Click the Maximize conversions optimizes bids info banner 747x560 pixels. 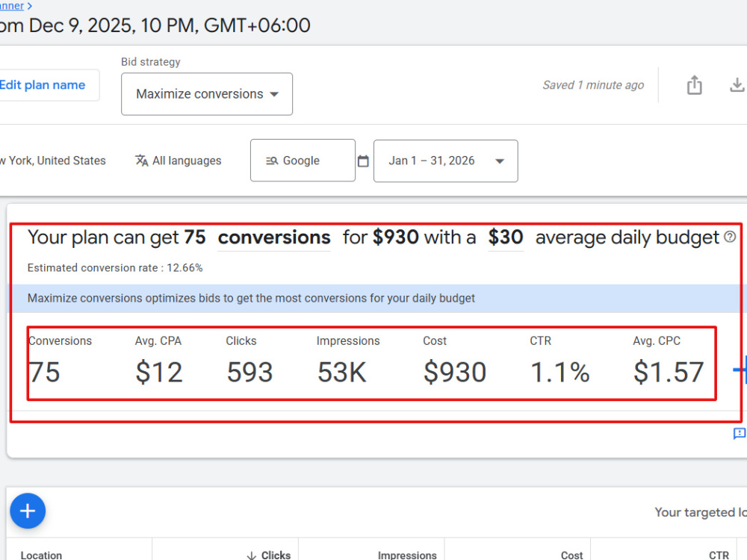point(376,299)
